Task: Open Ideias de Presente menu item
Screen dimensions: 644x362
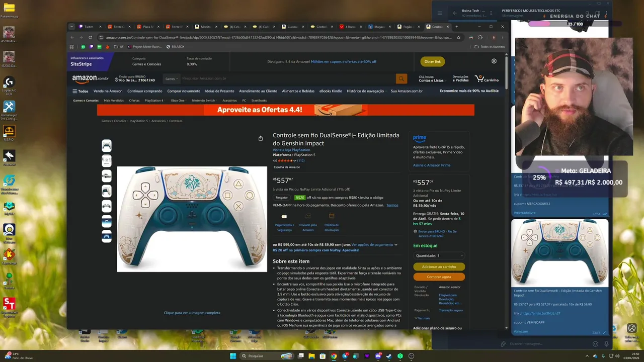Action: pos(219,91)
